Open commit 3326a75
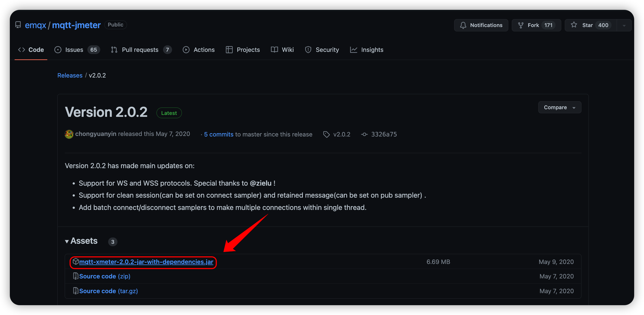 pos(384,134)
